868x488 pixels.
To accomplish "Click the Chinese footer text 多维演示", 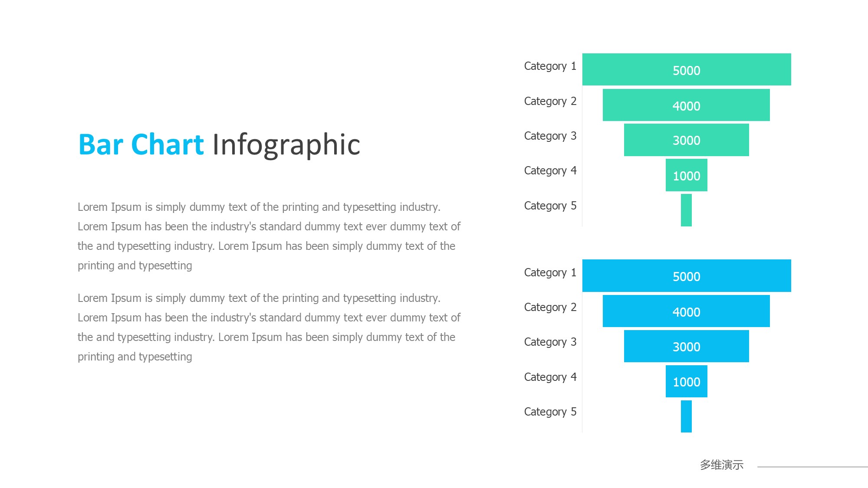I will (721, 465).
